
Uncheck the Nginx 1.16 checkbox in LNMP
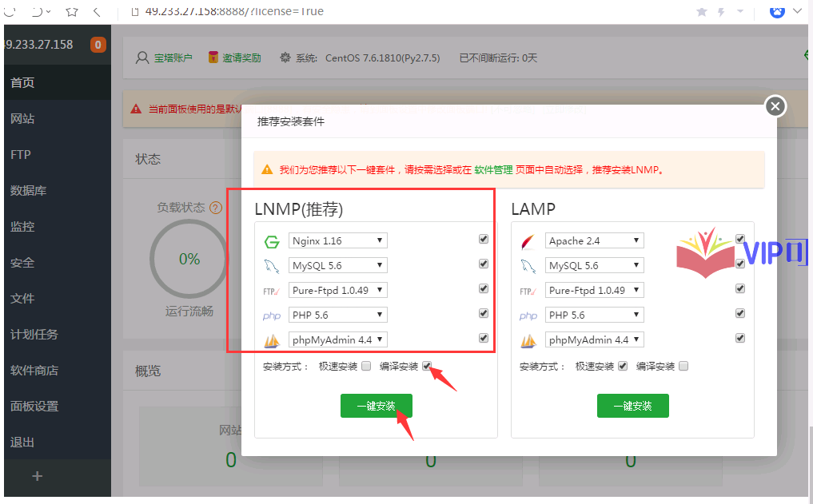(483, 239)
